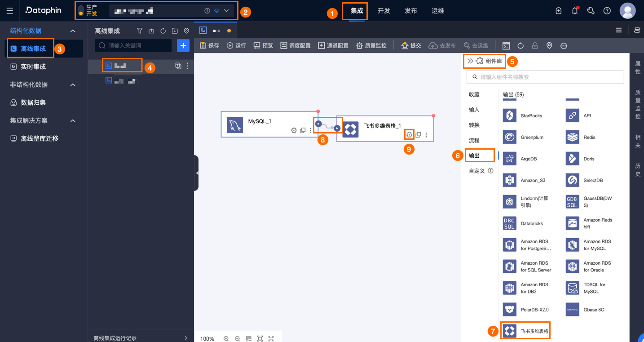The image size is (644, 342).
Task: Select the 输出 component category
Action: [x=474, y=155]
